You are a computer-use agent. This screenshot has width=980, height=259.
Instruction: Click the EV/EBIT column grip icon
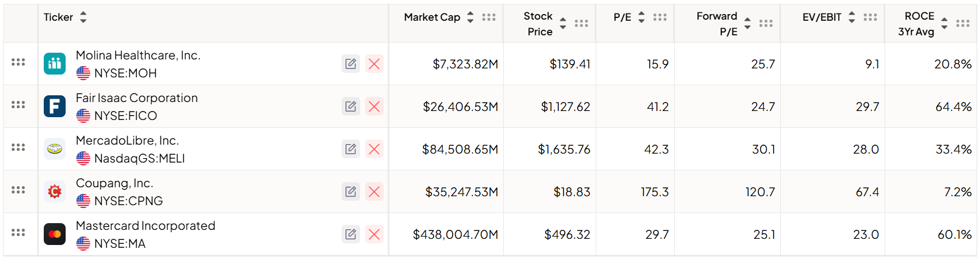[x=870, y=17]
